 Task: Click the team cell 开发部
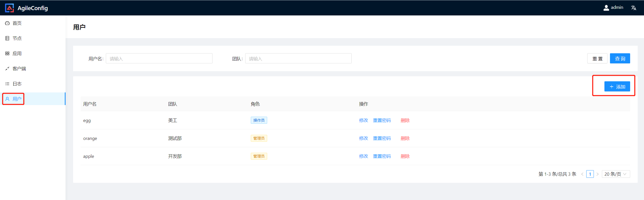(175, 156)
